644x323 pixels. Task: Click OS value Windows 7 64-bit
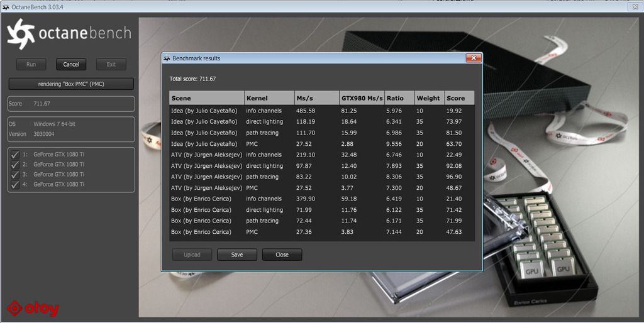coord(54,124)
